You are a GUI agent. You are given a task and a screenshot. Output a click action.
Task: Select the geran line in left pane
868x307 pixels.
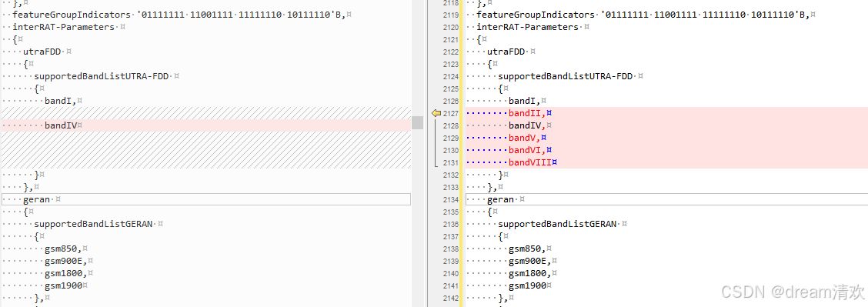(x=206, y=199)
